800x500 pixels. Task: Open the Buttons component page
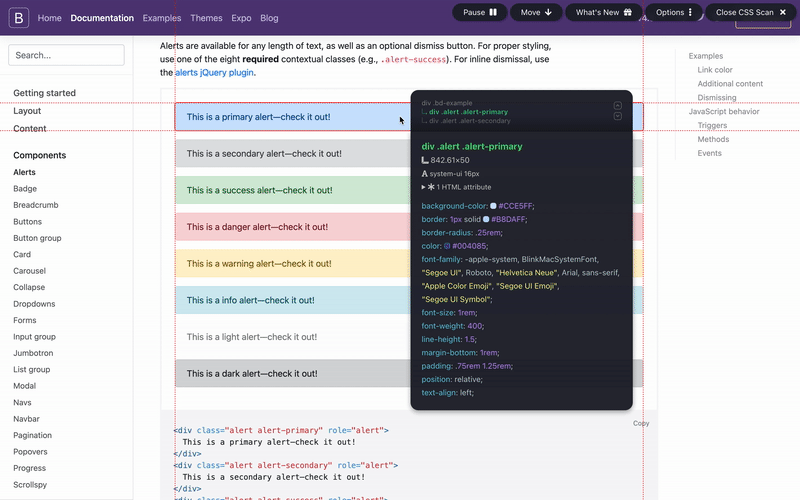(28, 222)
